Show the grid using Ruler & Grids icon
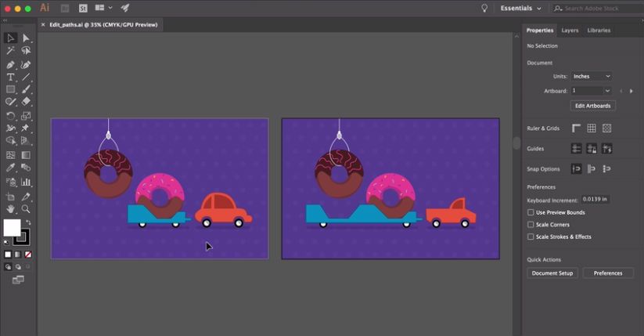The height and width of the screenshot is (336, 644). click(592, 128)
